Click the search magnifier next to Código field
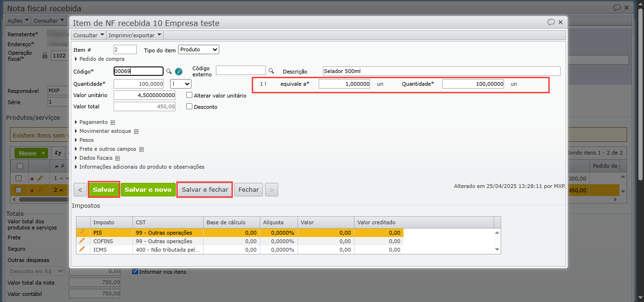Screen dimensions: 644x302 pyautogui.click(x=169, y=71)
